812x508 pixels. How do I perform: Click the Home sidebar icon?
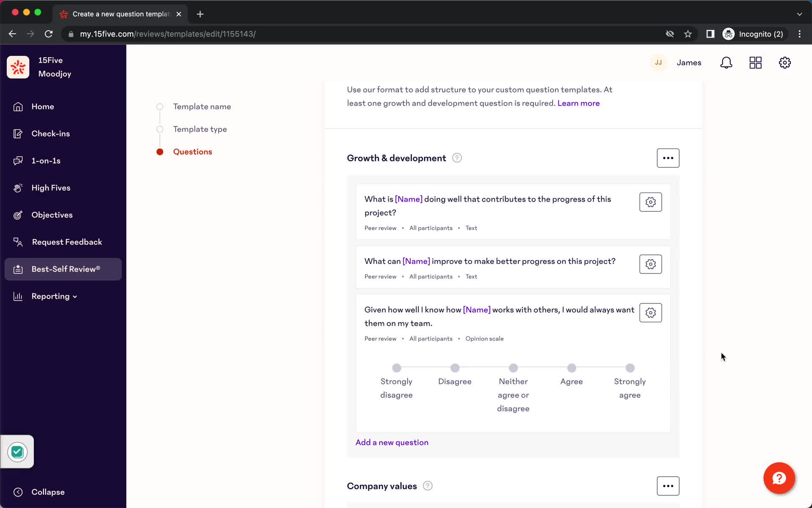17,107
